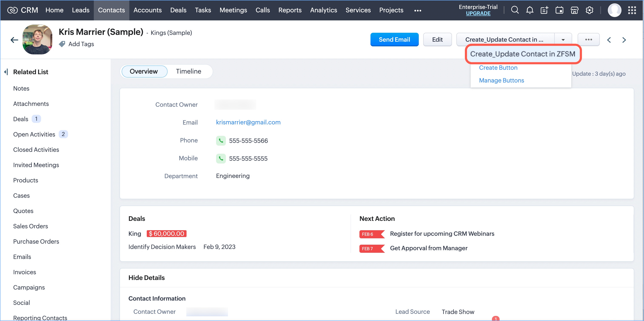Click the quick create plus icon
644x321 pixels.
(544, 10)
